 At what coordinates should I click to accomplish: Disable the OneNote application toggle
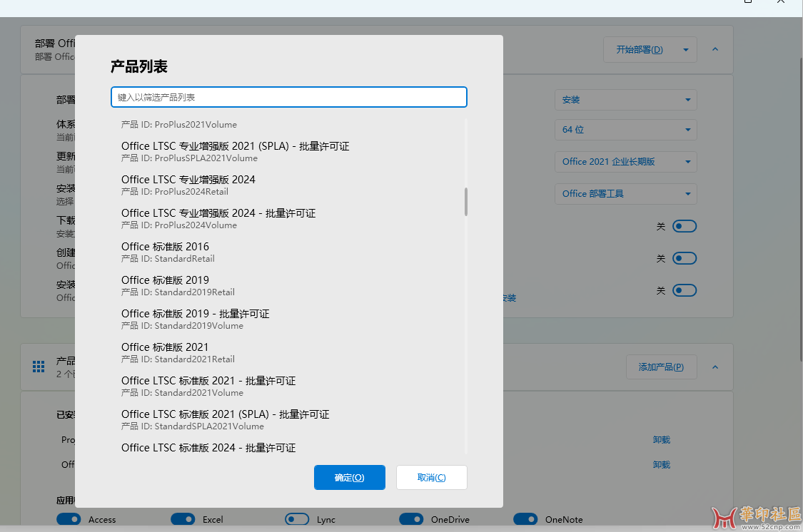click(525, 519)
